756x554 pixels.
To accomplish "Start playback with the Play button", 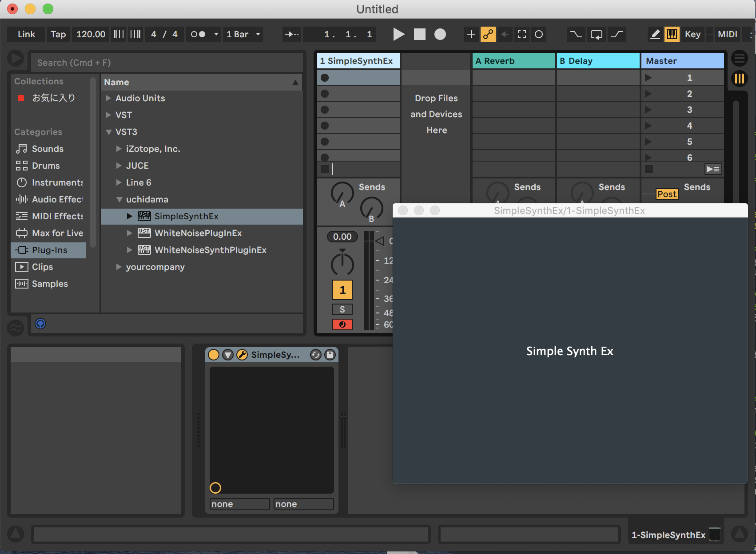I will pos(398,34).
